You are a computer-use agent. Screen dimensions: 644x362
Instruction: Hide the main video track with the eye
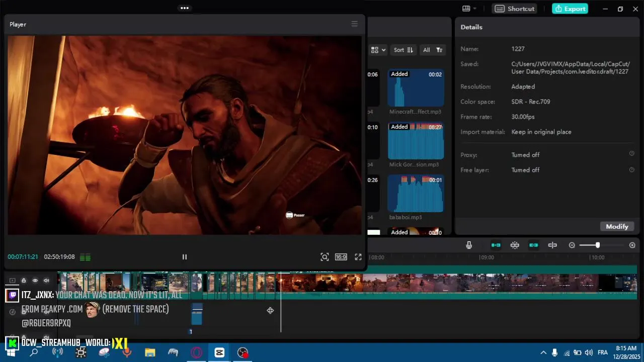tap(35, 281)
